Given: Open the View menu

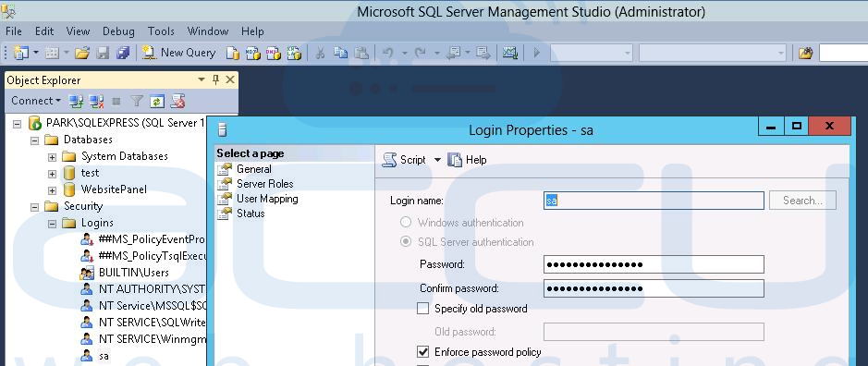Looking at the screenshot, I should [78, 31].
